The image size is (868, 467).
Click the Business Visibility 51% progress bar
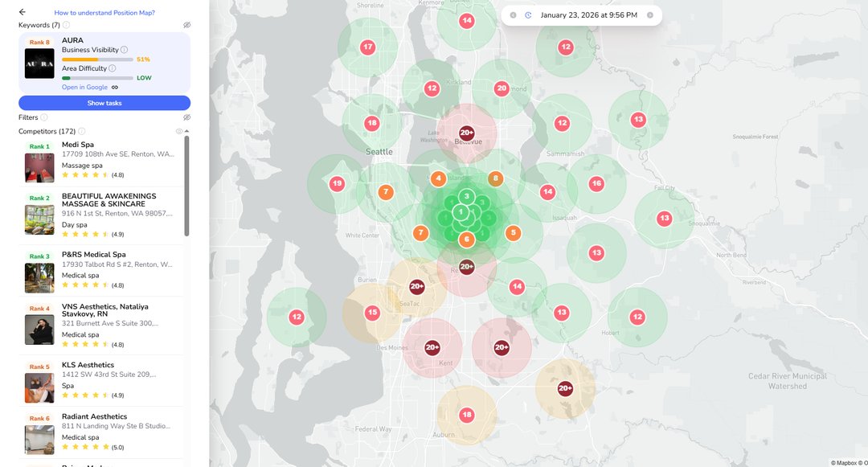[x=97, y=59]
